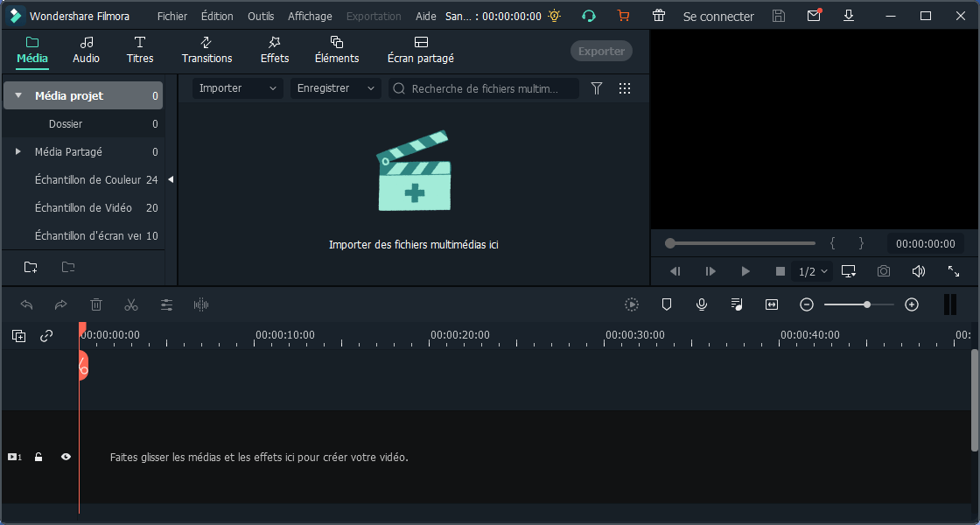Click the undo arrow icon
The image size is (980, 525).
click(x=27, y=304)
